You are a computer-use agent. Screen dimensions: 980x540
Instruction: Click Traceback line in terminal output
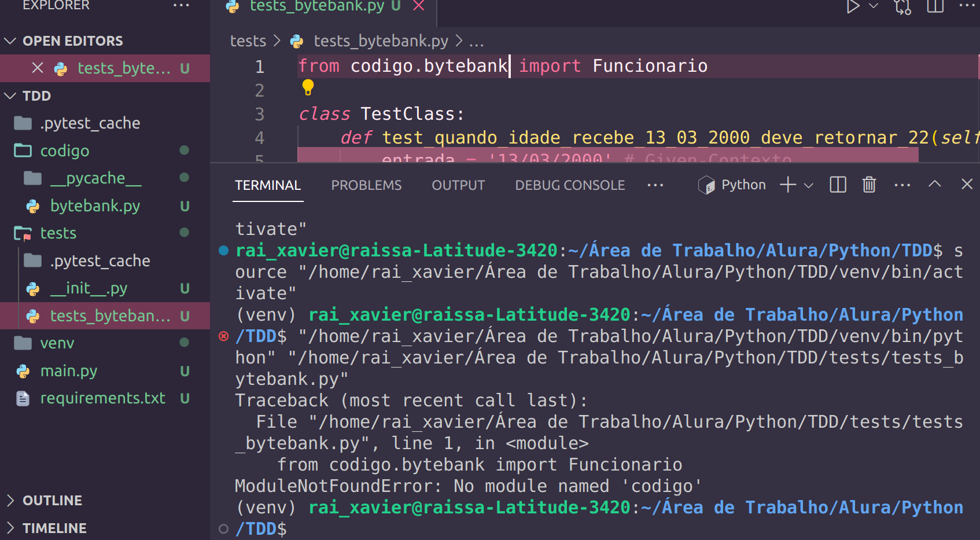pyautogui.click(x=411, y=401)
